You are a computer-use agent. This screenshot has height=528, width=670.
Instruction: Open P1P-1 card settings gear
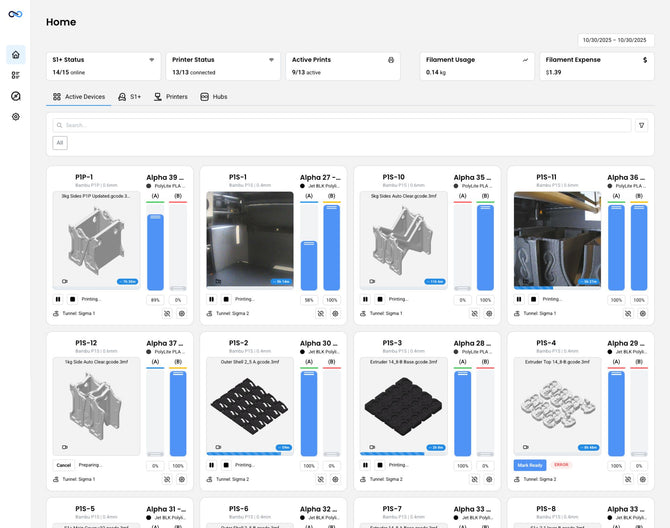[182, 313]
